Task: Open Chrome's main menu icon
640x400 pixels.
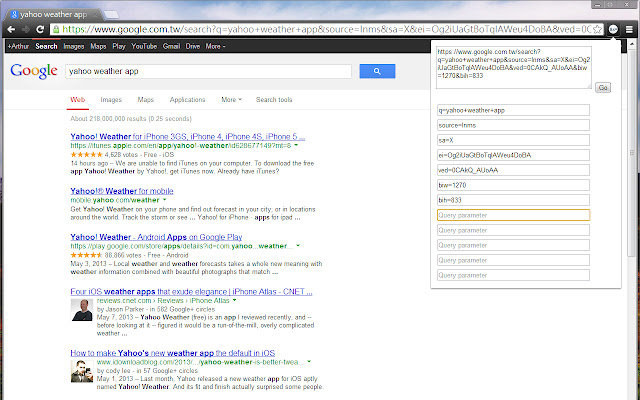Action: [x=629, y=29]
